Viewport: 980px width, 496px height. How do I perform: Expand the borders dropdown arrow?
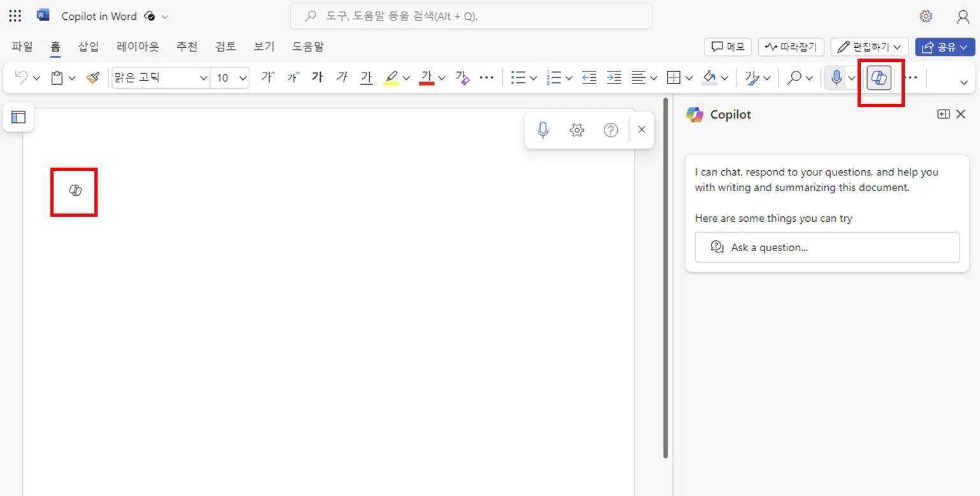(689, 78)
